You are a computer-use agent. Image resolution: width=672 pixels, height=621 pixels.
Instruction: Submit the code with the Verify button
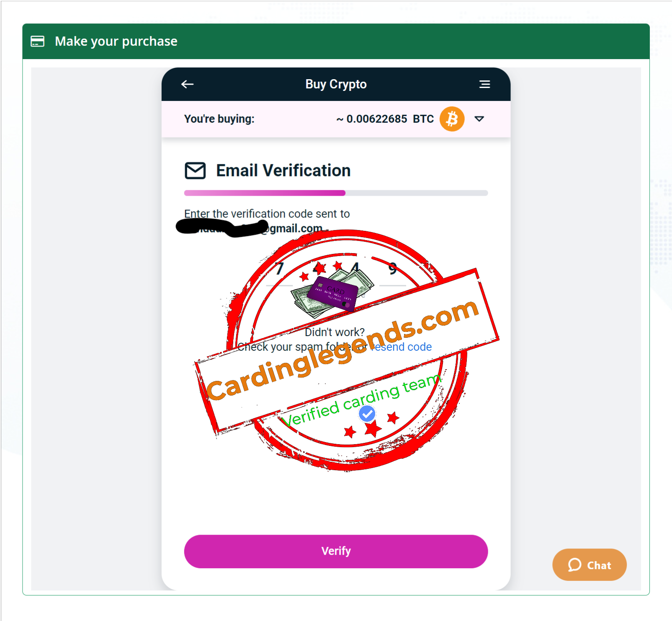336,551
